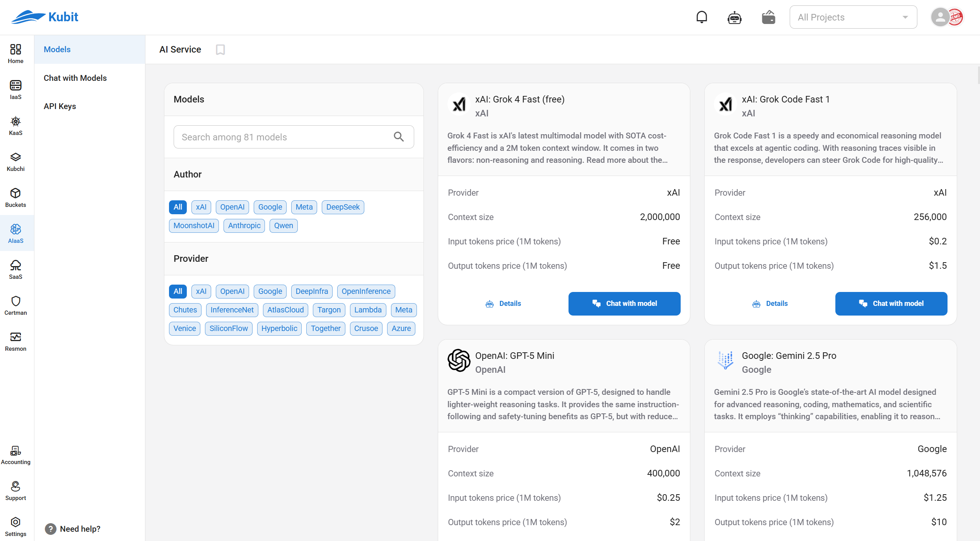The width and height of the screenshot is (980, 541).
Task: Filter Provider by Together
Action: 326,329
